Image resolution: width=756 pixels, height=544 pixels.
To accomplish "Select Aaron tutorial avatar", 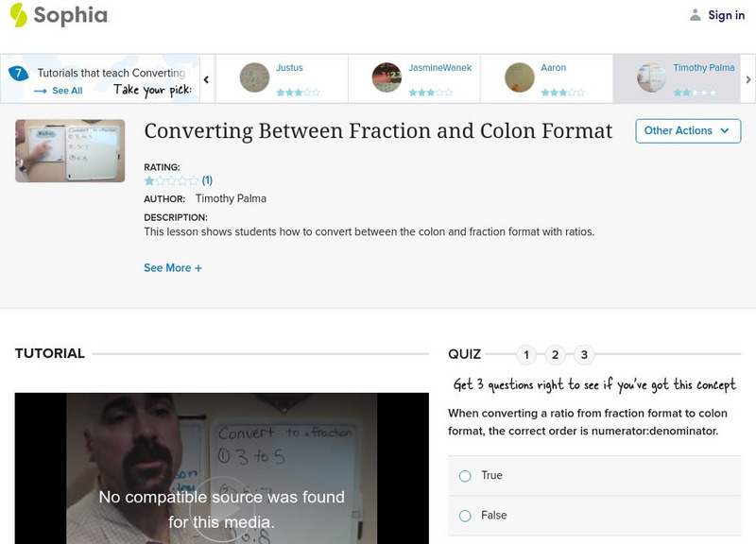I will [x=519, y=77].
